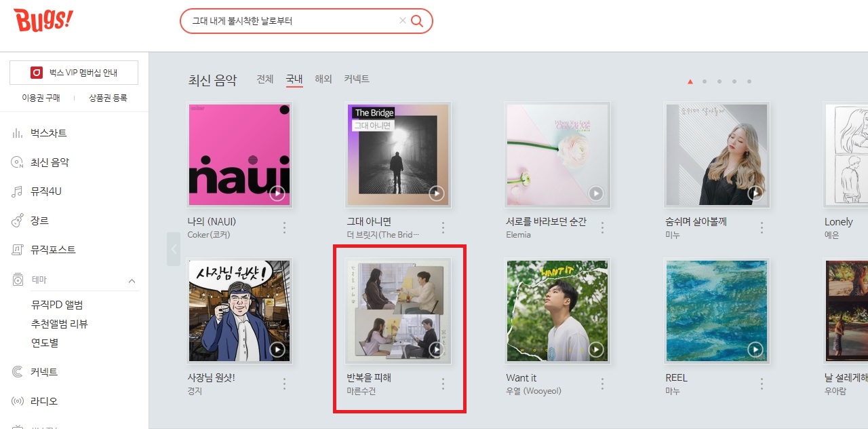Switch to the 해외 tab
This screenshot has height=429, width=868.
[x=323, y=79]
